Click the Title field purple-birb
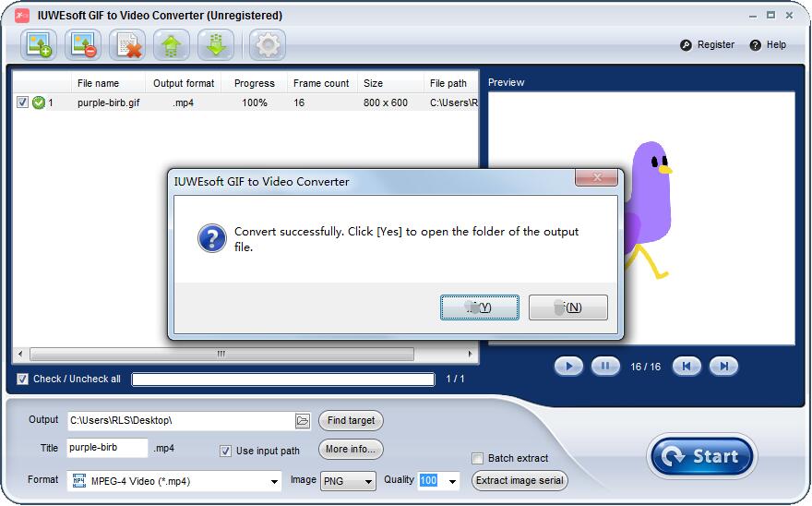 pos(107,448)
